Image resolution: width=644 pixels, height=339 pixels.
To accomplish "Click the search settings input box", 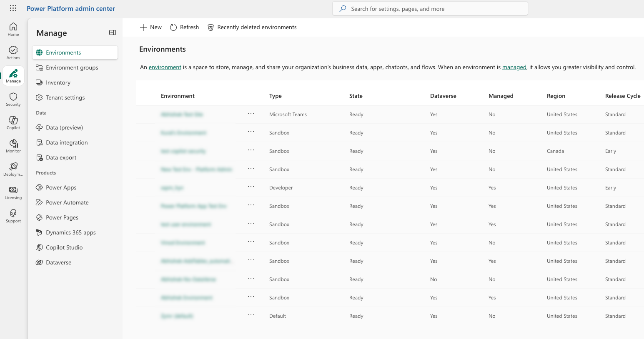I will pos(430,9).
